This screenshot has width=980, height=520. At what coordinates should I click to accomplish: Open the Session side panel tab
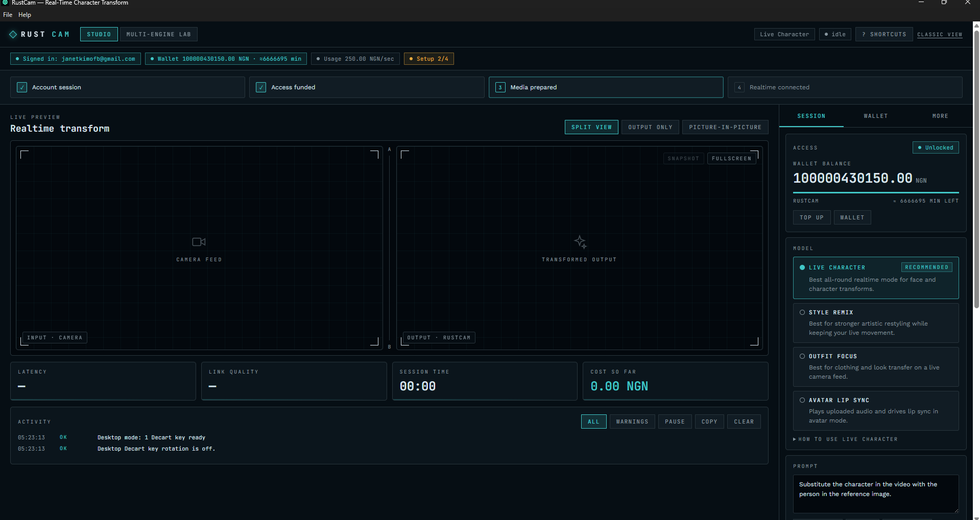tap(811, 116)
